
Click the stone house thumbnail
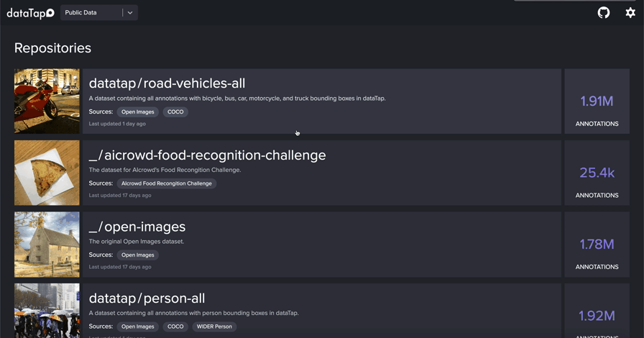click(47, 245)
